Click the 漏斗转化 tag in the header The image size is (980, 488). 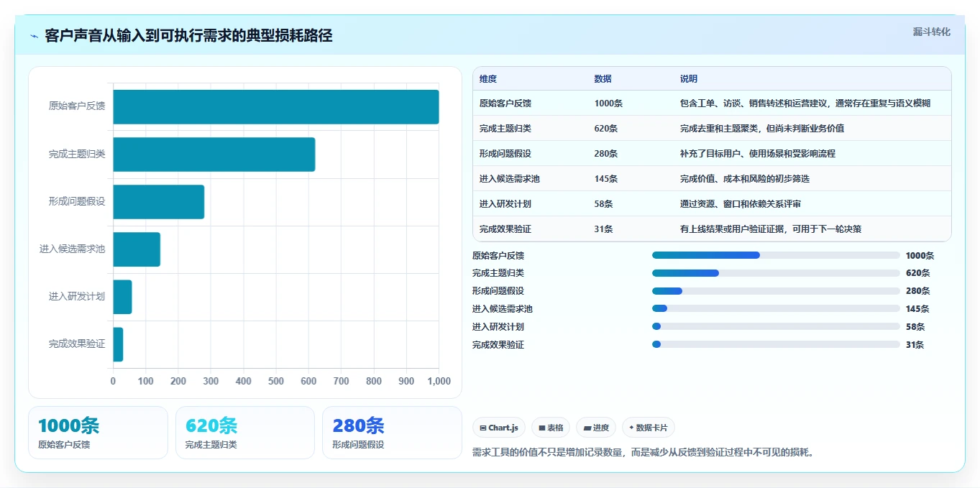click(931, 32)
